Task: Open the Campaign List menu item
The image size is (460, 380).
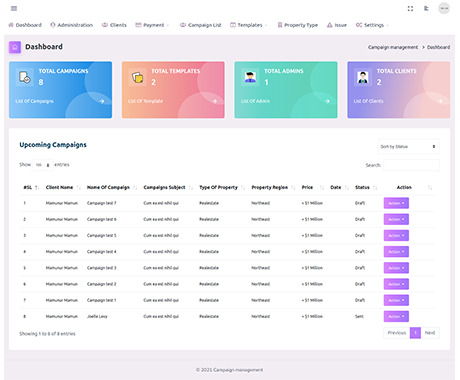Action: coord(201,25)
